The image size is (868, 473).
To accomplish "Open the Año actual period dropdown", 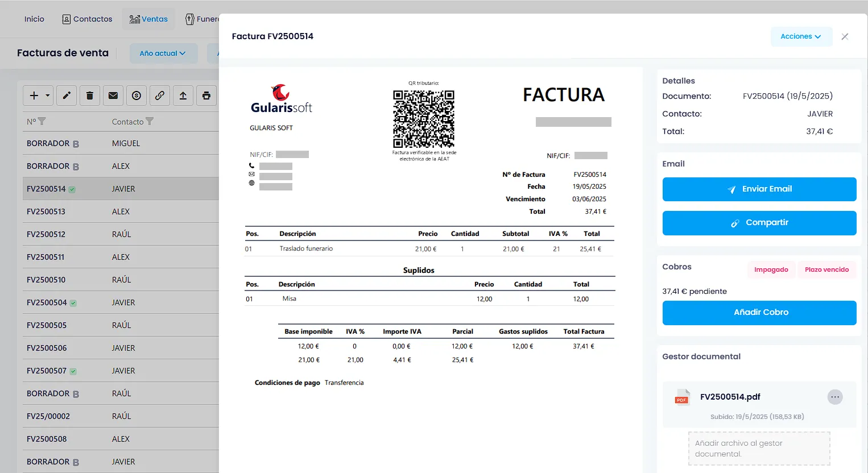I will 163,53.
